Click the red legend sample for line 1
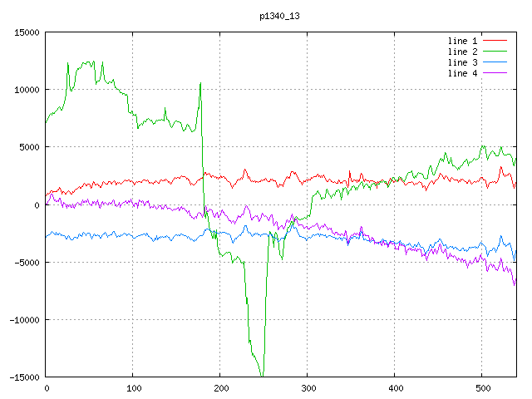The width and height of the screenshot is (532, 399). pos(495,41)
